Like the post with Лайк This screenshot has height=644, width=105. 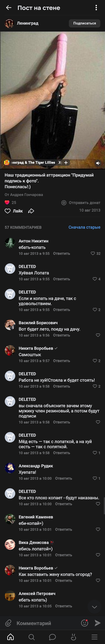[x=14, y=211]
